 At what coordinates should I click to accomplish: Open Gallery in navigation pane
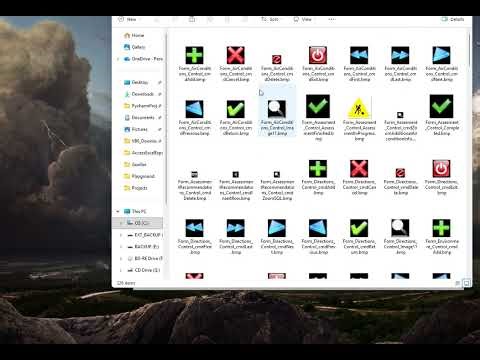pos(135,47)
